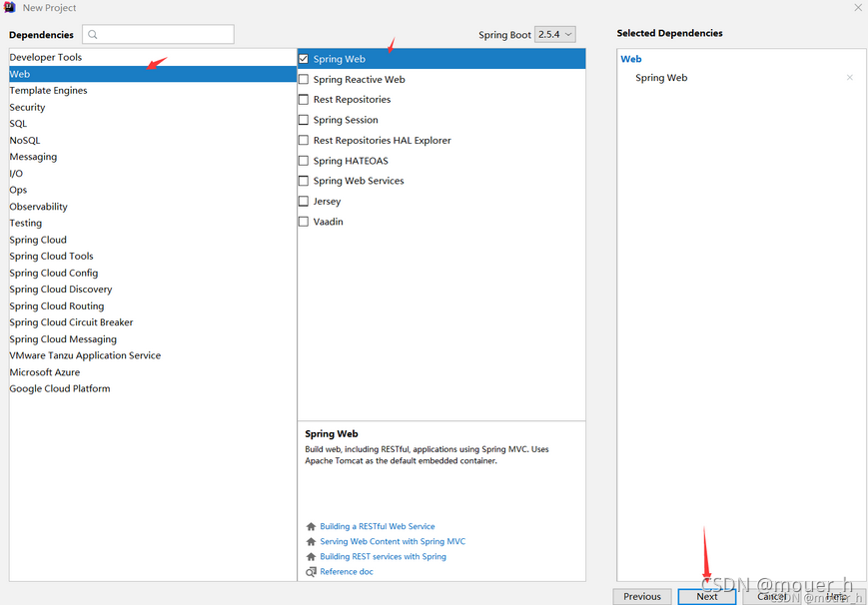Screen dimensions: 868x605
Task: Select the I/O category
Action: pyautogui.click(x=153, y=174)
